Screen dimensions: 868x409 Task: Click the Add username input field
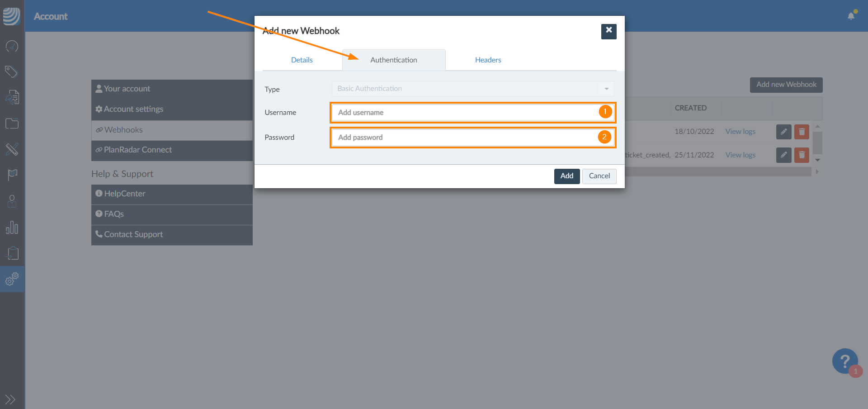(466, 113)
